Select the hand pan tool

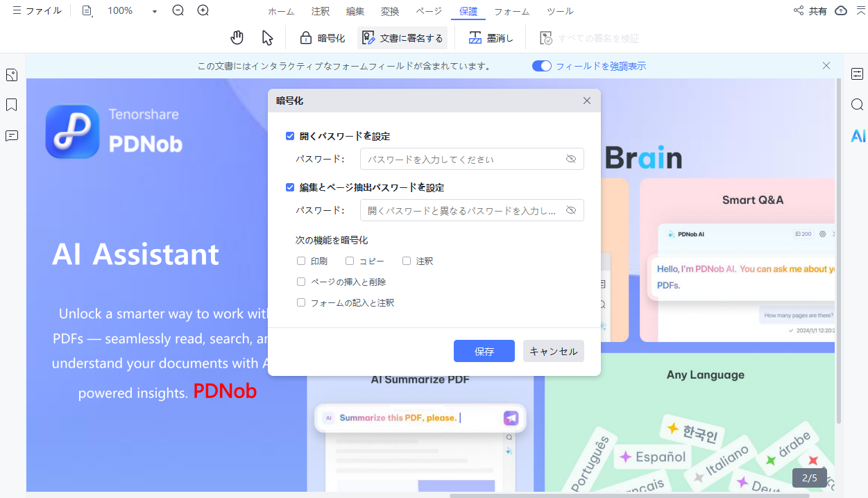coord(238,37)
